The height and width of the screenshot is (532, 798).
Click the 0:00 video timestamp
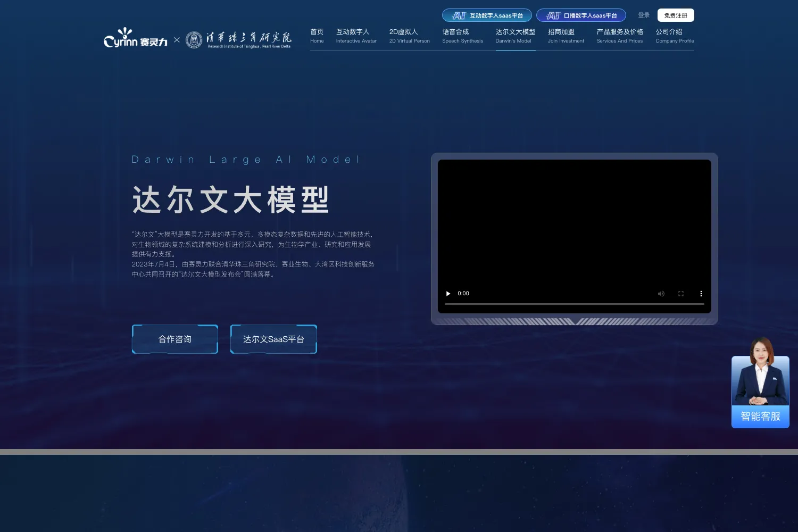[463, 294]
